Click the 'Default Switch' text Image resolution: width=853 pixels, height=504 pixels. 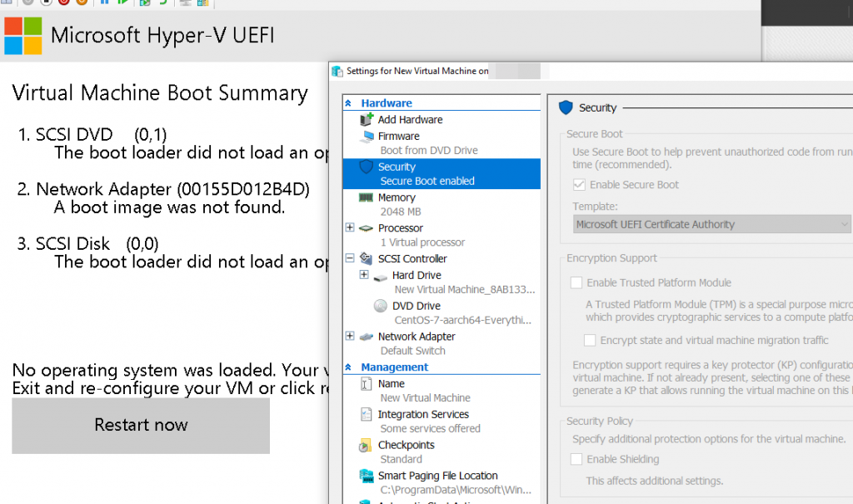click(x=413, y=351)
